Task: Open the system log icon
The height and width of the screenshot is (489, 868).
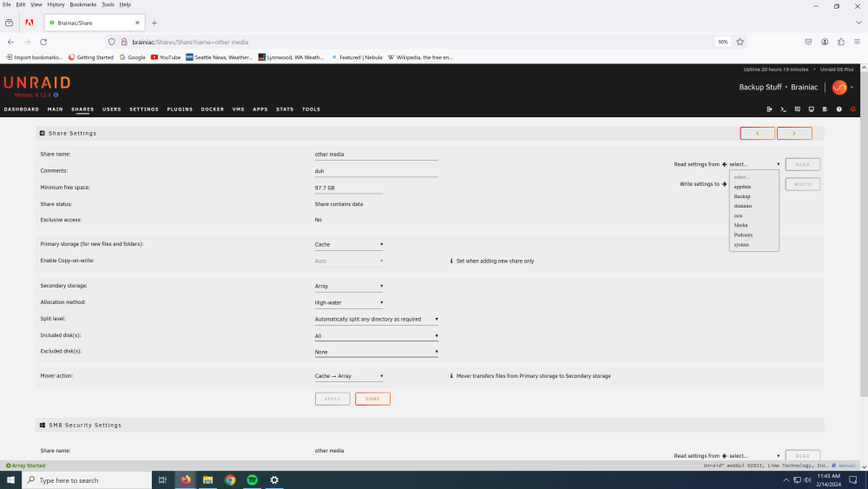Action: tap(825, 109)
